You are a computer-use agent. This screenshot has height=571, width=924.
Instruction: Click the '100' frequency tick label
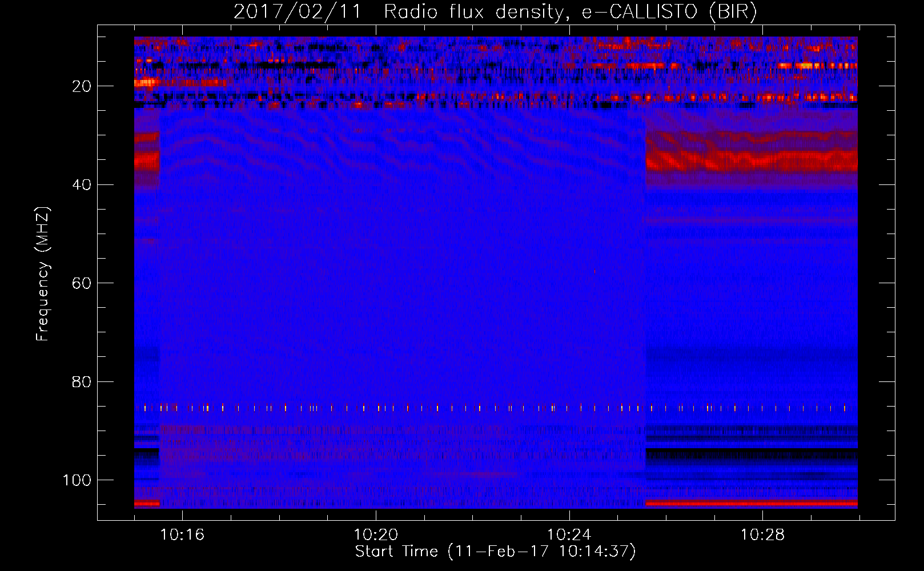point(77,480)
